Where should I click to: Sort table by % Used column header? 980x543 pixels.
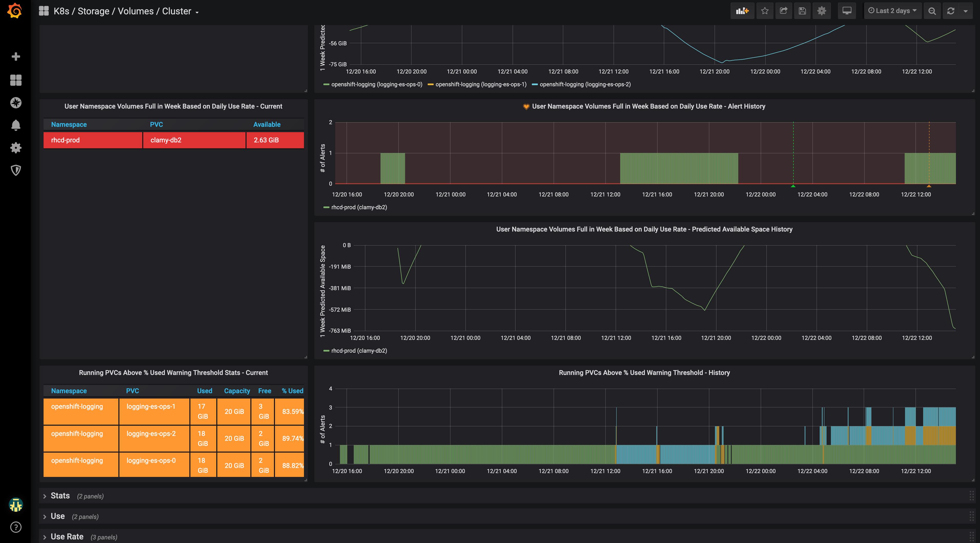click(x=292, y=391)
